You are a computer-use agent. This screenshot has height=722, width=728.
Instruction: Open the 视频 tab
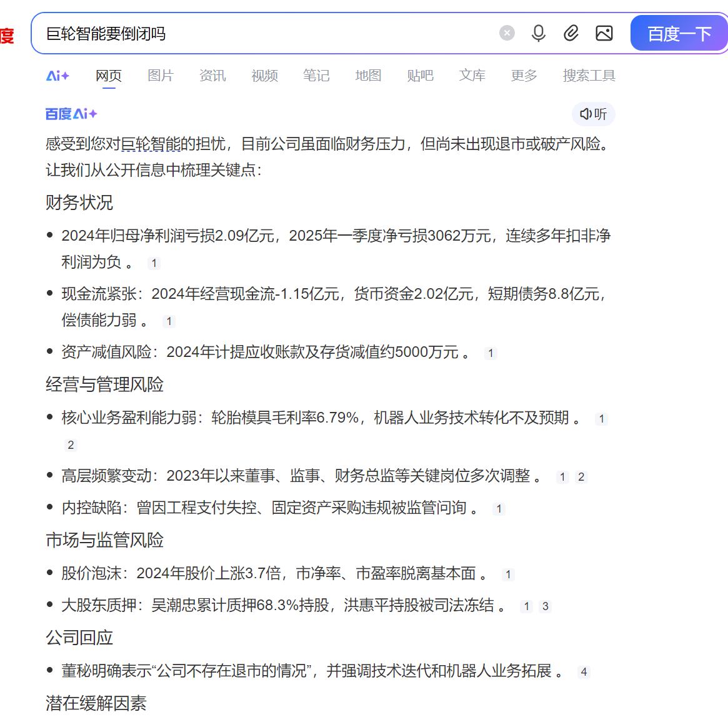point(265,75)
